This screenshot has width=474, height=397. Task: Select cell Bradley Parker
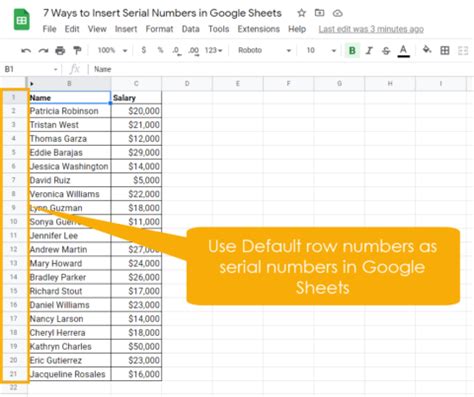[69, 277]
